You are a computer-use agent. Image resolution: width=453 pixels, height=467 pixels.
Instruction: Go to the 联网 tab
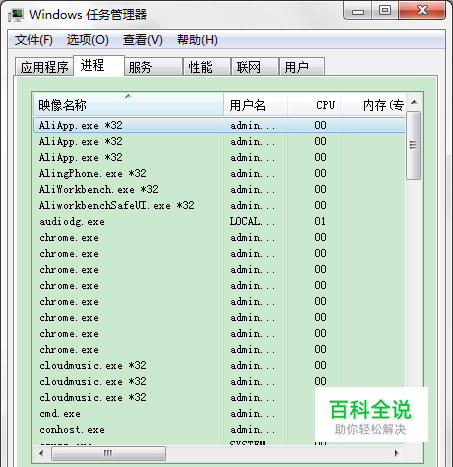coord(255,67)
